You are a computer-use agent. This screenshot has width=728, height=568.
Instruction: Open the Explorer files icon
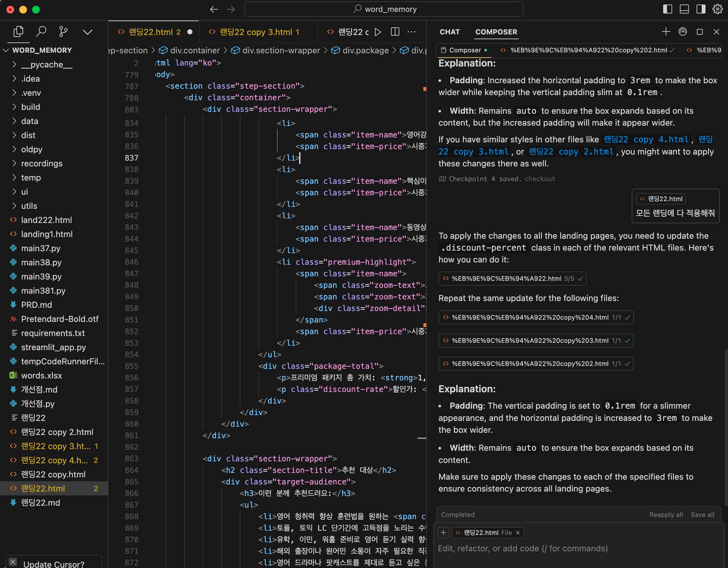(18, 32)
